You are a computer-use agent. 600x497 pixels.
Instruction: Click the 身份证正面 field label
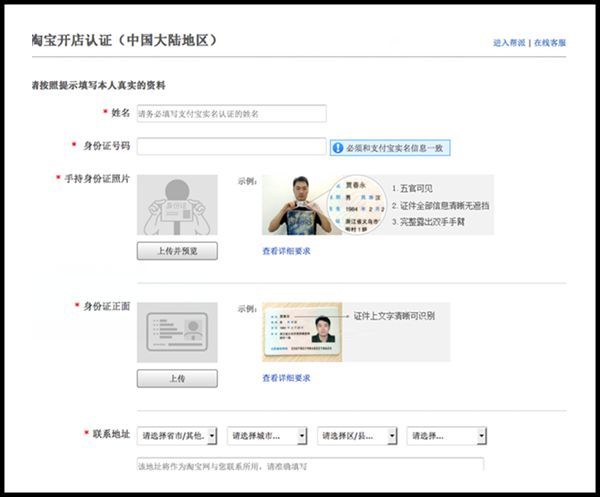pos(107,306)
